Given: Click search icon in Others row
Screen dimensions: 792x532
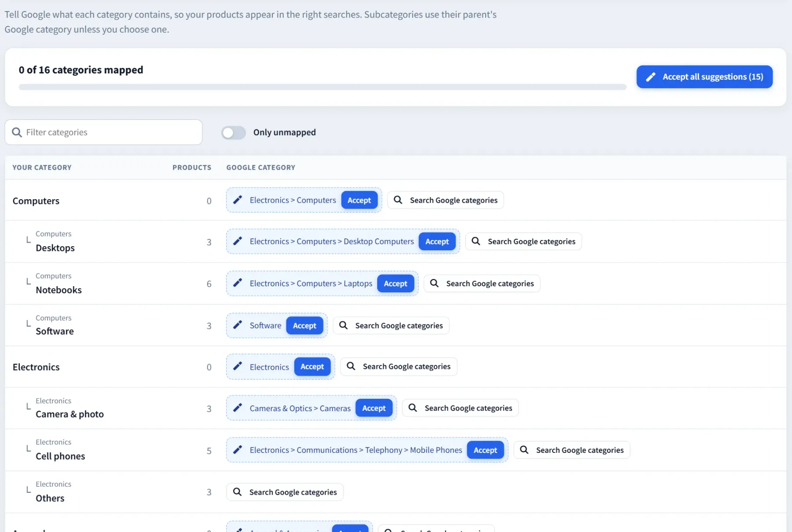Looking at the screenshot, I should click(237, 492).
